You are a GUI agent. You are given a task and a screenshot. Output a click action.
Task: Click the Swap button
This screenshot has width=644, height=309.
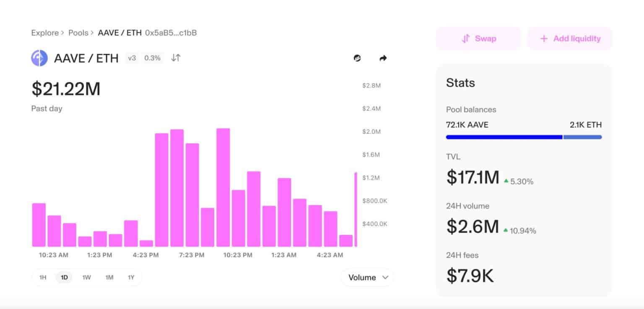[478, 39]
